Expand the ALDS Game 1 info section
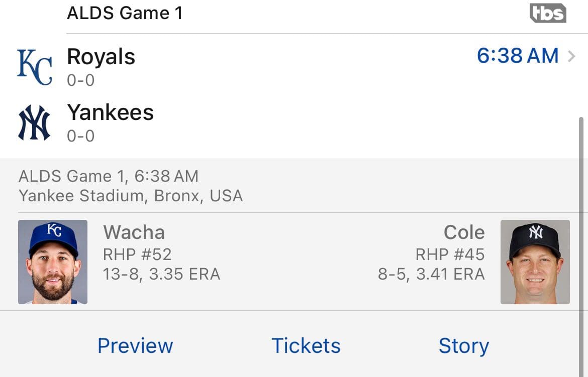This screenshot has height=377, width=588. 109,176
